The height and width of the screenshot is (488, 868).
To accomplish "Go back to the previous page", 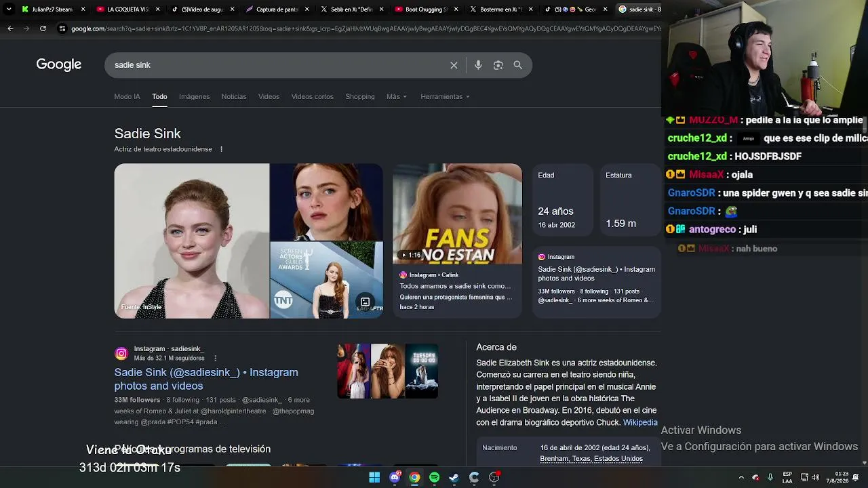I will 10,28.
